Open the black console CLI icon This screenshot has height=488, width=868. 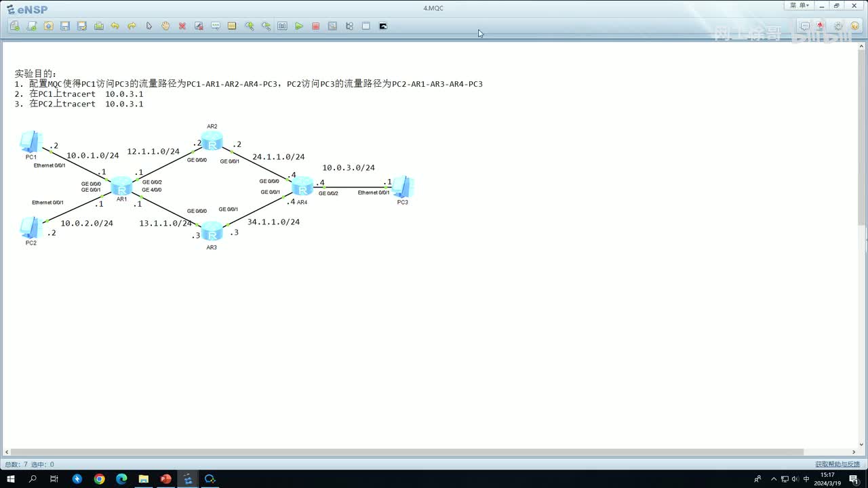(383, 26)
